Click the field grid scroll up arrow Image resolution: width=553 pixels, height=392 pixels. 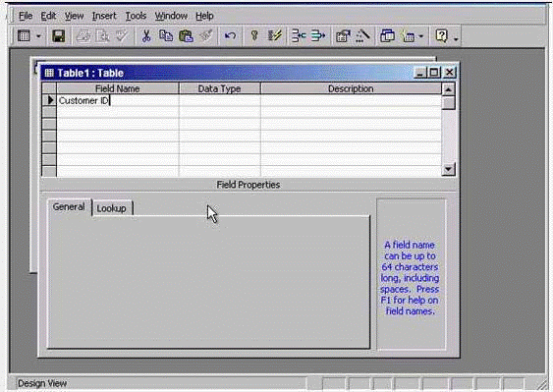click(x=448, y=89)
